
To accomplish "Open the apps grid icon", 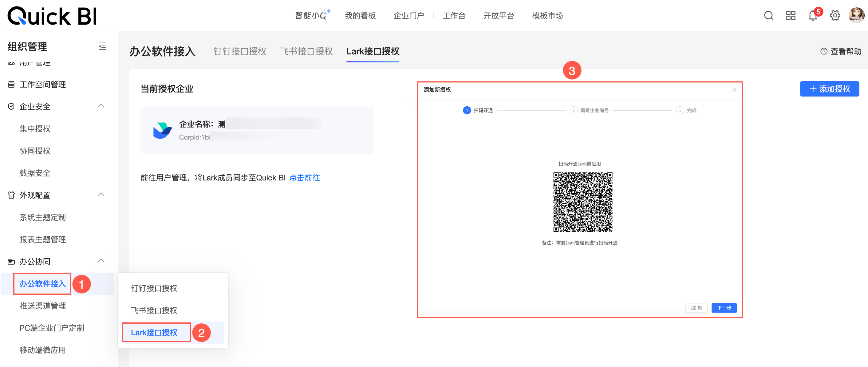I will [x=791, y=15].
